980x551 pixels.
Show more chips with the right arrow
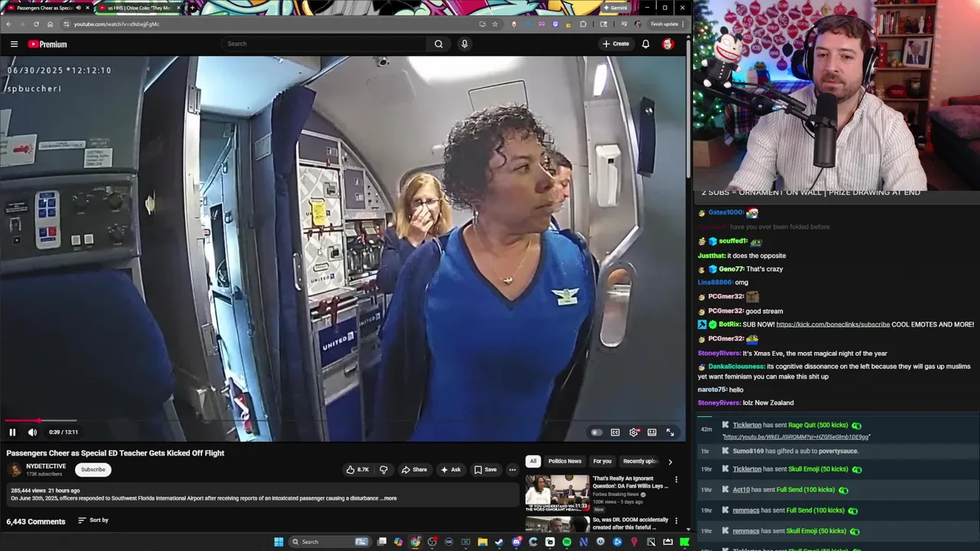point(670,461)
